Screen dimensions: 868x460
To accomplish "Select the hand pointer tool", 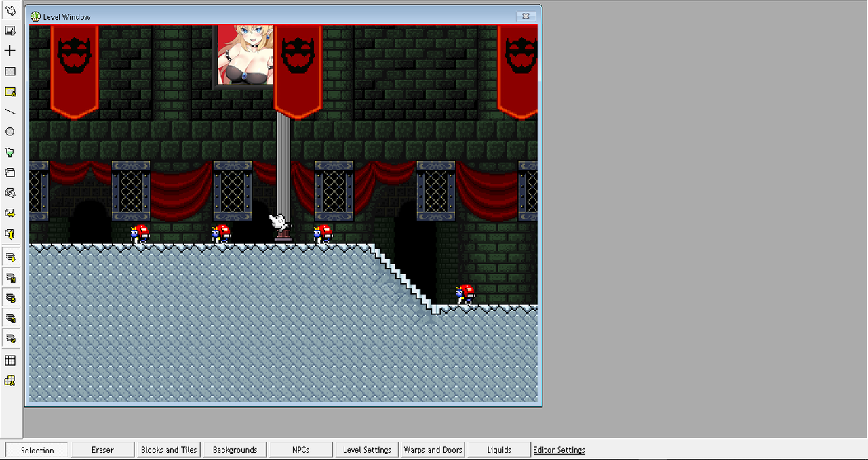I will coord(10,10).
